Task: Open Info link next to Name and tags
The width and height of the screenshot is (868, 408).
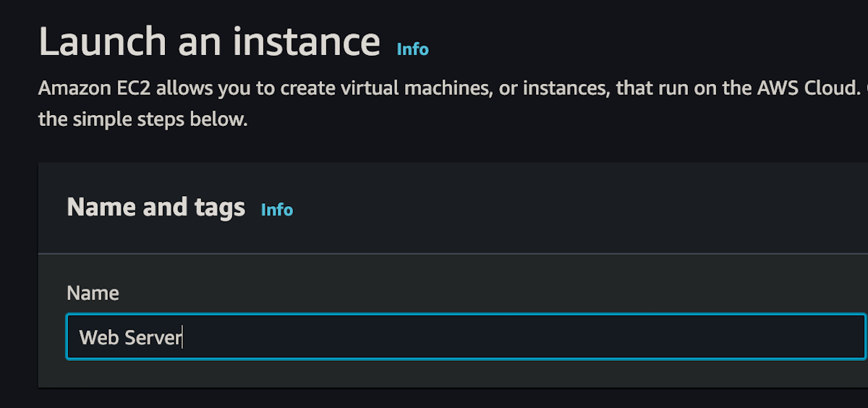Action: pos(277,210)
